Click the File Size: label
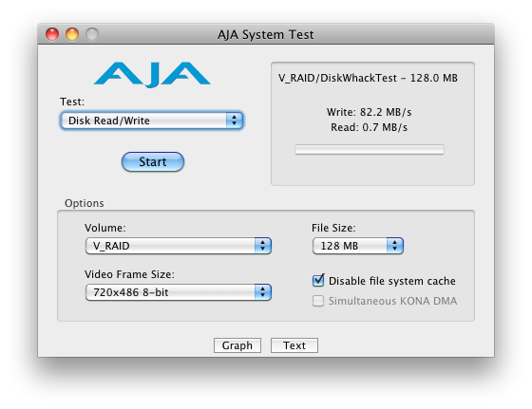Viewport: 532px width, 409px height. click(333, 228)
